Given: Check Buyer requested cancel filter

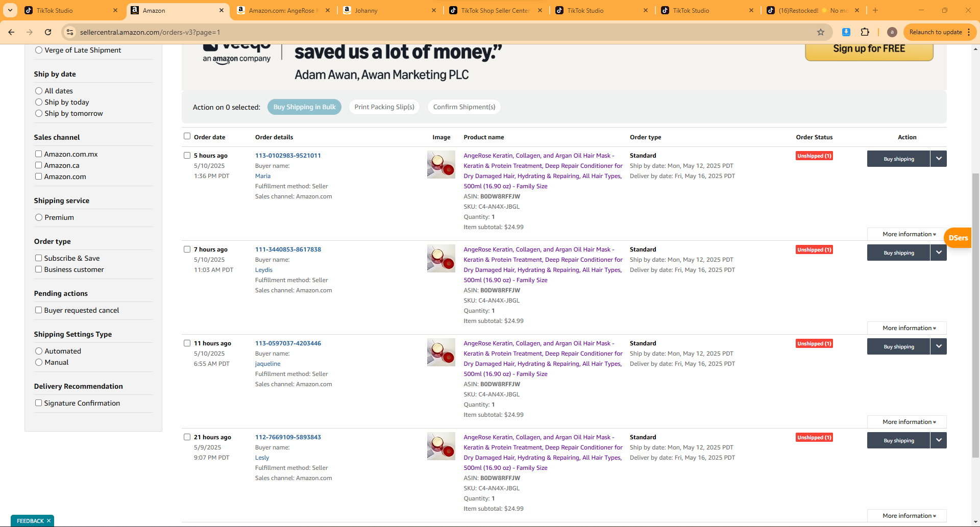Looking at the screenshot, I should click(x=38, y=310).
